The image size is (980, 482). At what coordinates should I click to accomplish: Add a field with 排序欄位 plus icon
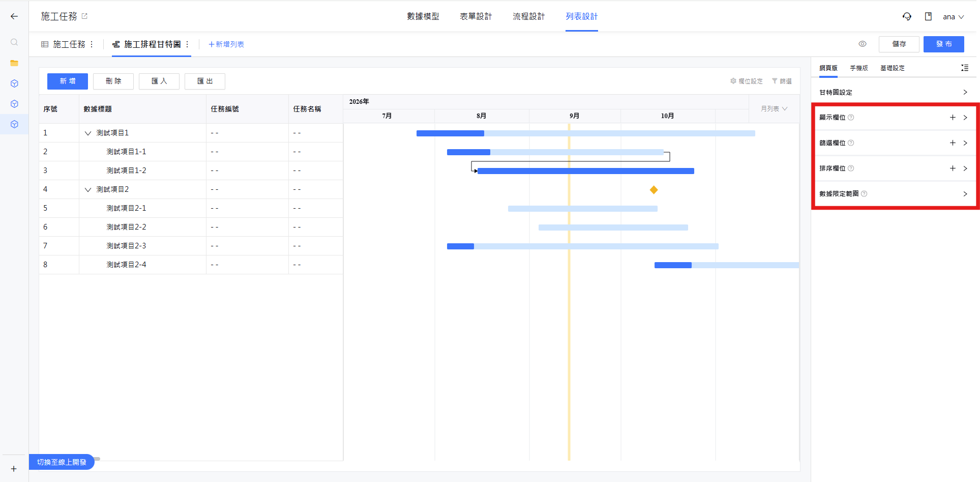[x=953, y=168]
